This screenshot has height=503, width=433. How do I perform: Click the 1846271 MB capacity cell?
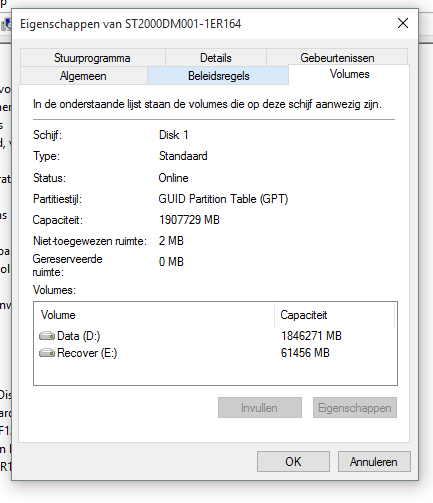pos(311,336)
